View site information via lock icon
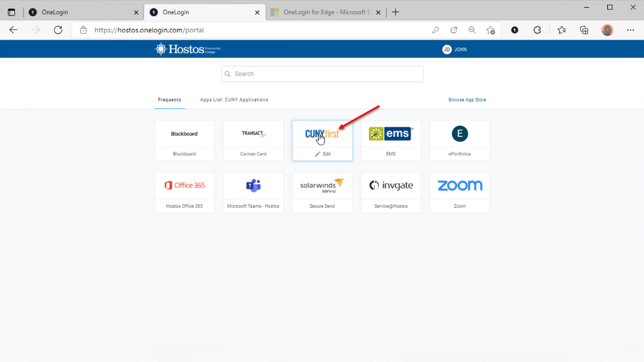This screenshot has width=644, height=362. [x=83, y=30]
